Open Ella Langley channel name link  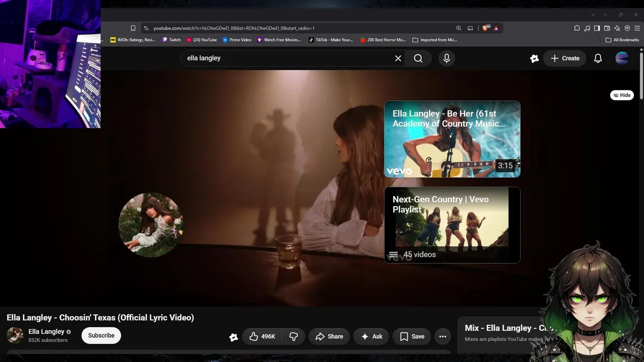pyautogui.click(x=46, y=332)
